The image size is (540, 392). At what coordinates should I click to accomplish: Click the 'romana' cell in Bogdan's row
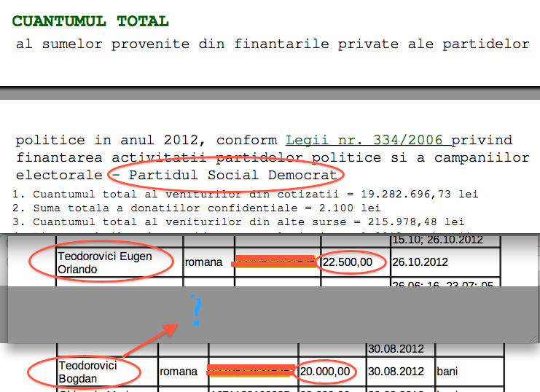178,372
